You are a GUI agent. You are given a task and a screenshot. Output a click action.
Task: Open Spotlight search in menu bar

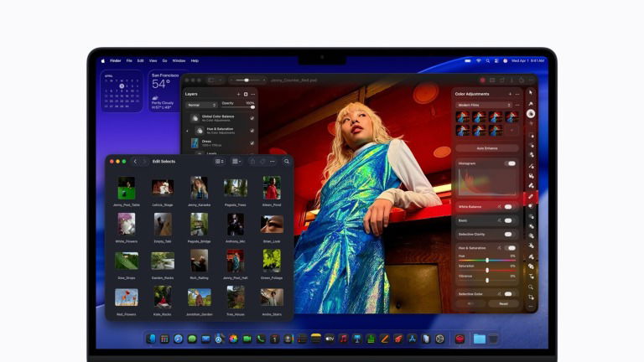pyautogui.click(x=487, y=60)
